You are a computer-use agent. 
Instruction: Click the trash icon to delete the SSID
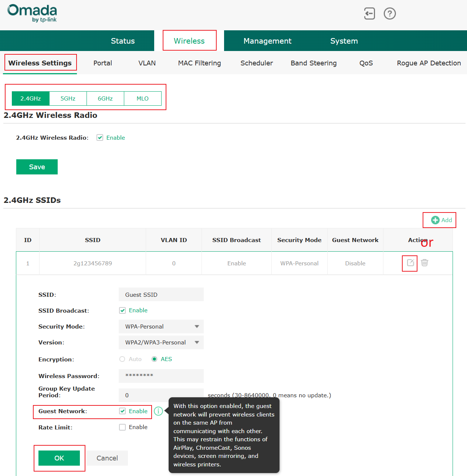(x=424, y=263)
